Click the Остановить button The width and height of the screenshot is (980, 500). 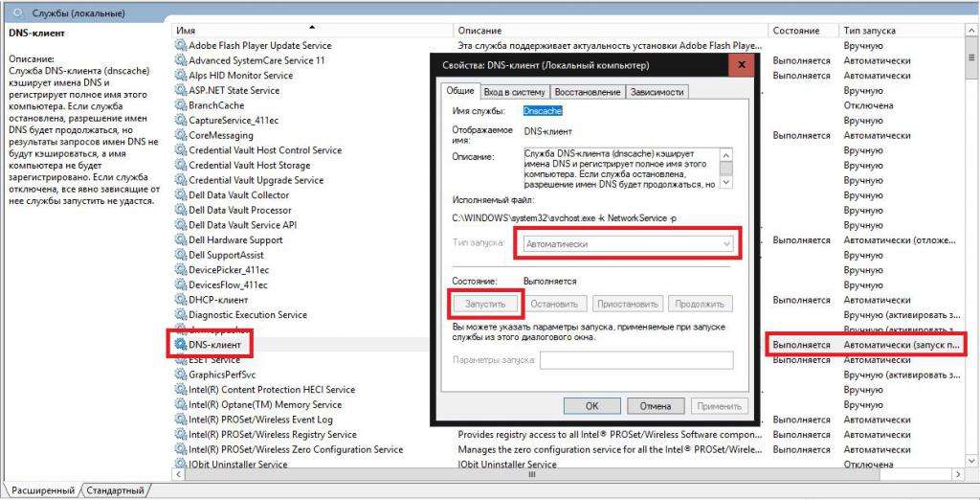[x=554, y=304]
